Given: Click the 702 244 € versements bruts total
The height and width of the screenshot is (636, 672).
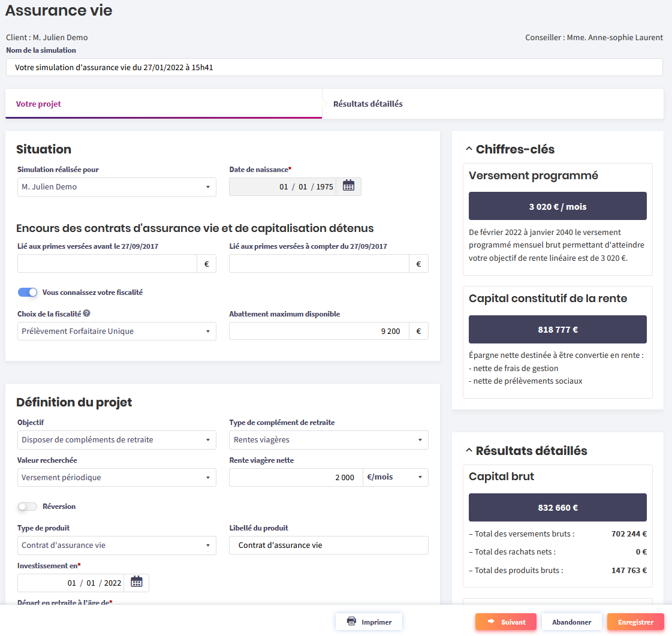Looking at the screenshot, I should 629,533.
